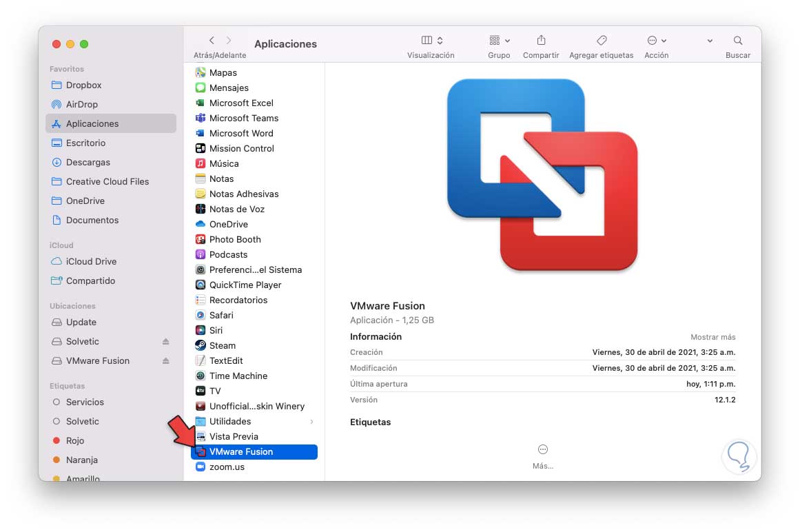Image resolution: width=800 pixels, height=532 pixels.
Task: Click the Buscar search icon
Action: pos(738,40)
